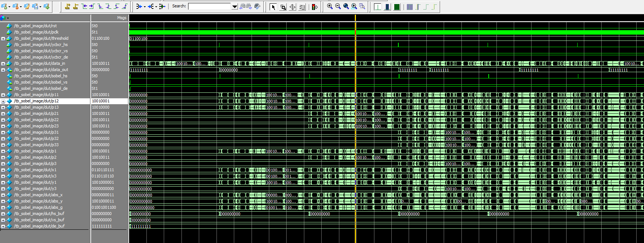Screen dimensions: 644x243
Task: Click the Find Next Rising Edge icon
Action: [x=125, y=6]
